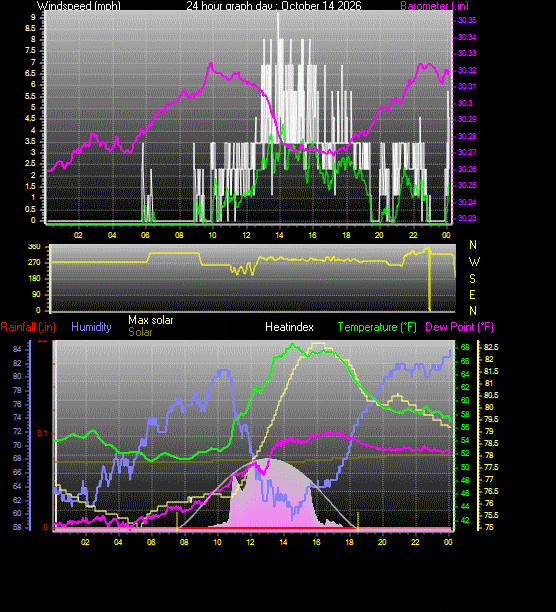
Task: Click the 24 hour graph day title
Action: [x=274, y=5]
